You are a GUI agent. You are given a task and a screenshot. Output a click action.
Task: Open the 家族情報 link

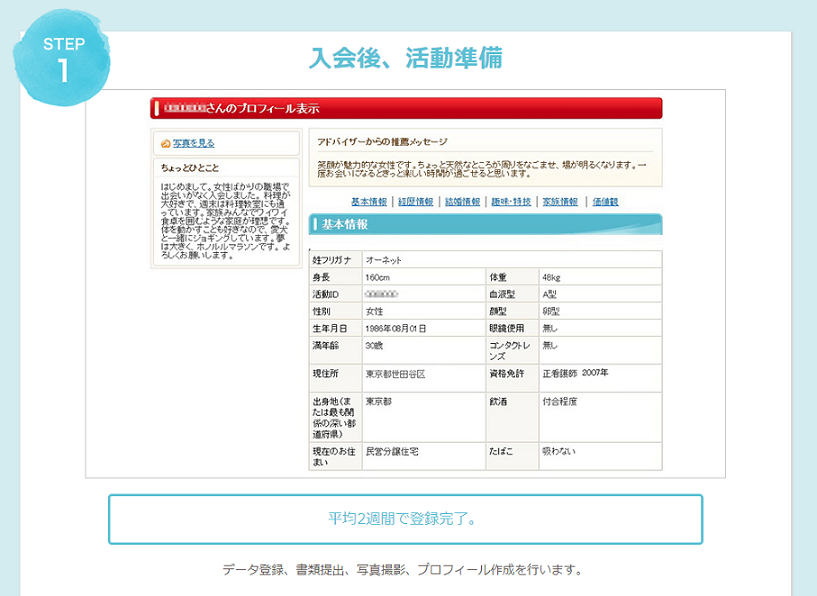pos(560,201)
